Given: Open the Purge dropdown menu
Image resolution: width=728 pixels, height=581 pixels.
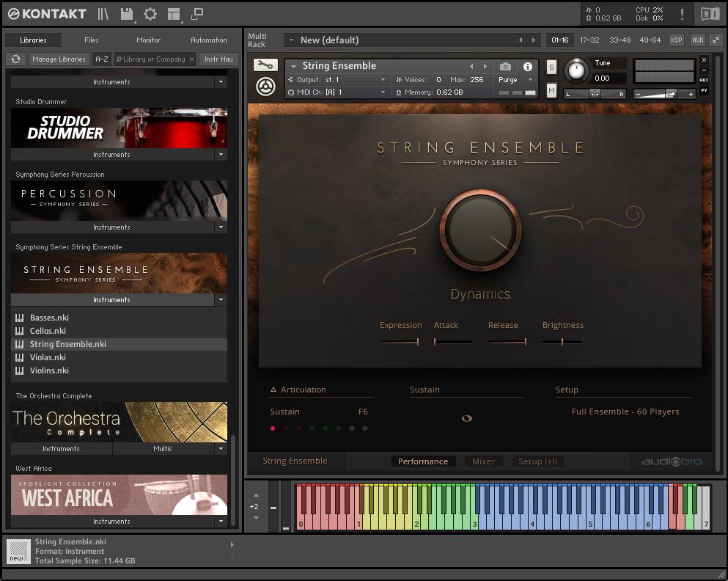Looking at the screenshot, I should pos(516,80).
